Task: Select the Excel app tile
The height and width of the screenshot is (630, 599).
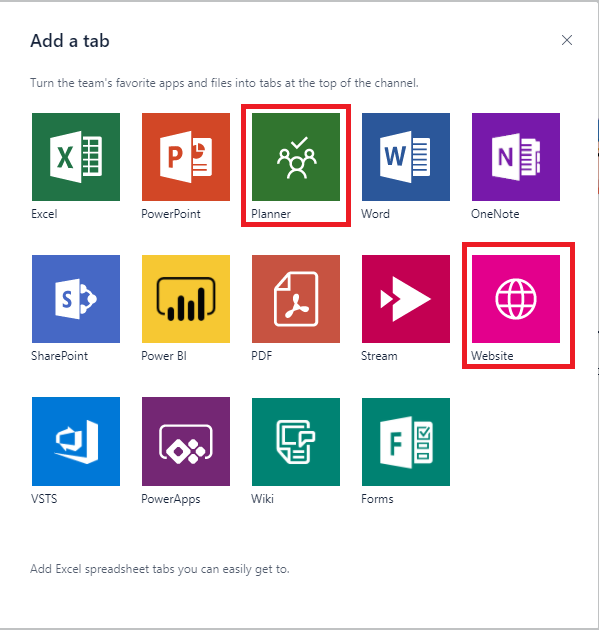Action: pyautogui.click(x=76, y=157)
